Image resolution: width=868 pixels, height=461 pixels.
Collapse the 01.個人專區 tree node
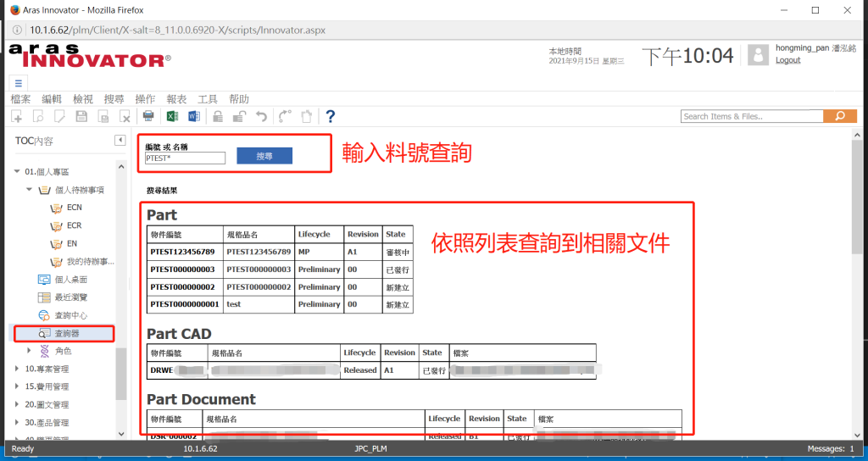pos(17,171)
